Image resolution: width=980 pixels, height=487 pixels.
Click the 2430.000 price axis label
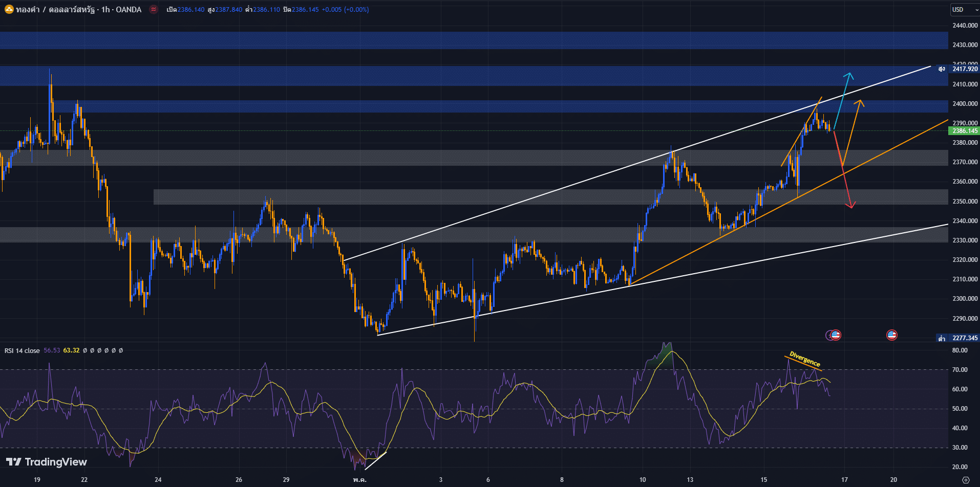[965, 45]
